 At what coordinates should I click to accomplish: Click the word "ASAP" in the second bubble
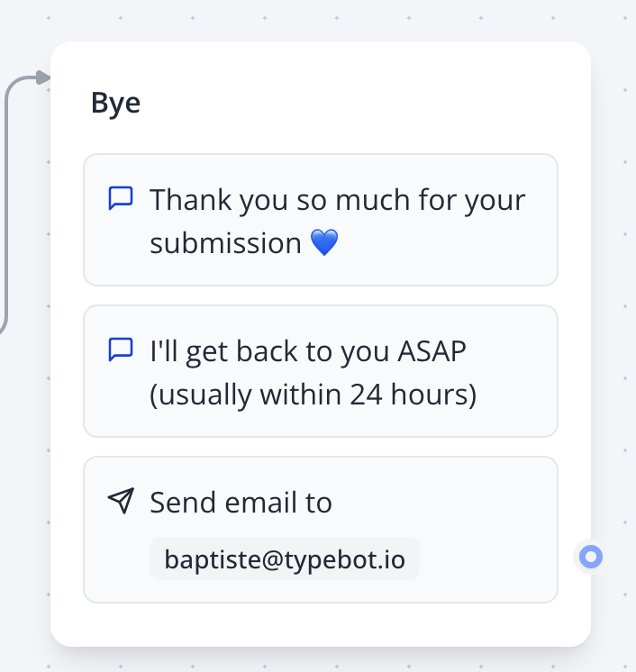pyautogui.click(x=432, y=350)
